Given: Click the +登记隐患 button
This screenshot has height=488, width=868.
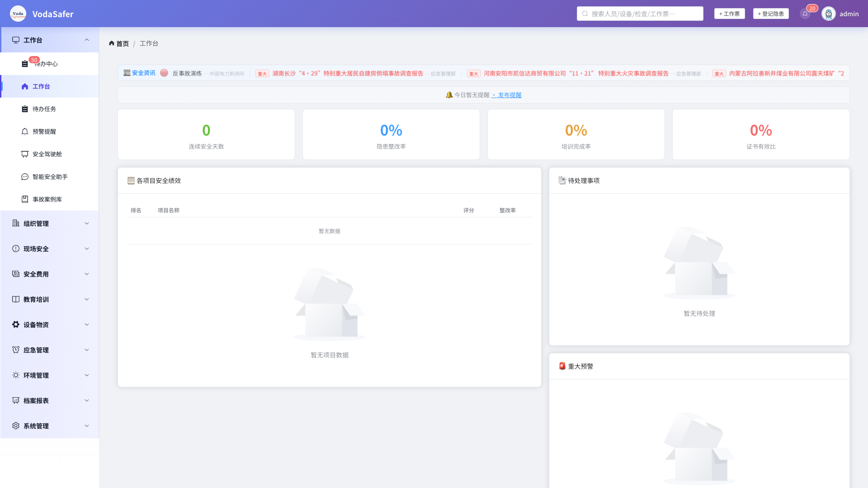Looking at the screenshot, I should [x=771, y=14].
